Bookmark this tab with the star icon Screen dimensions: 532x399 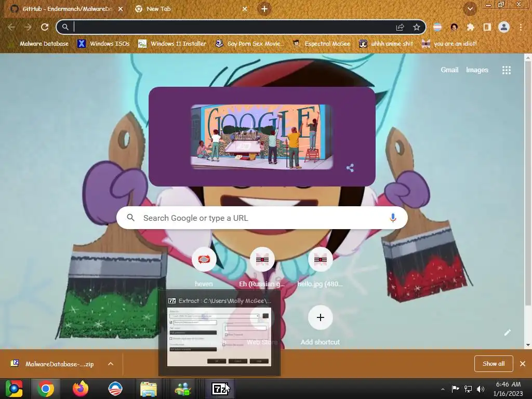tap(417, 27)
